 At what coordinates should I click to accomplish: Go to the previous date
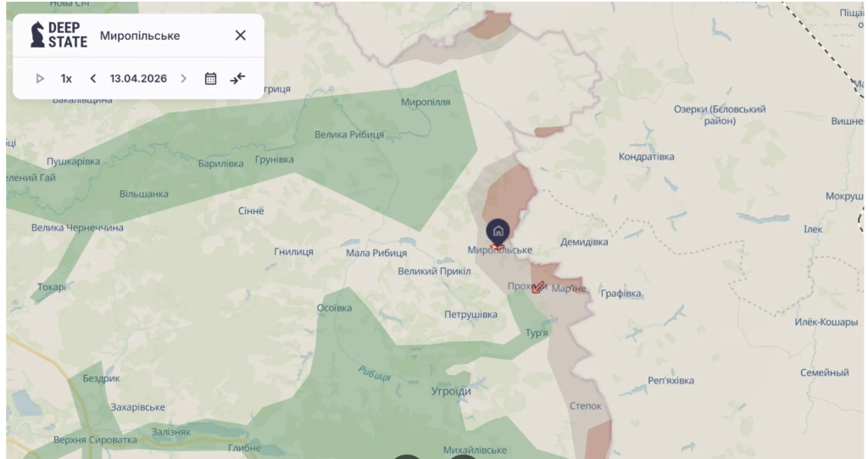click(93, 79)
